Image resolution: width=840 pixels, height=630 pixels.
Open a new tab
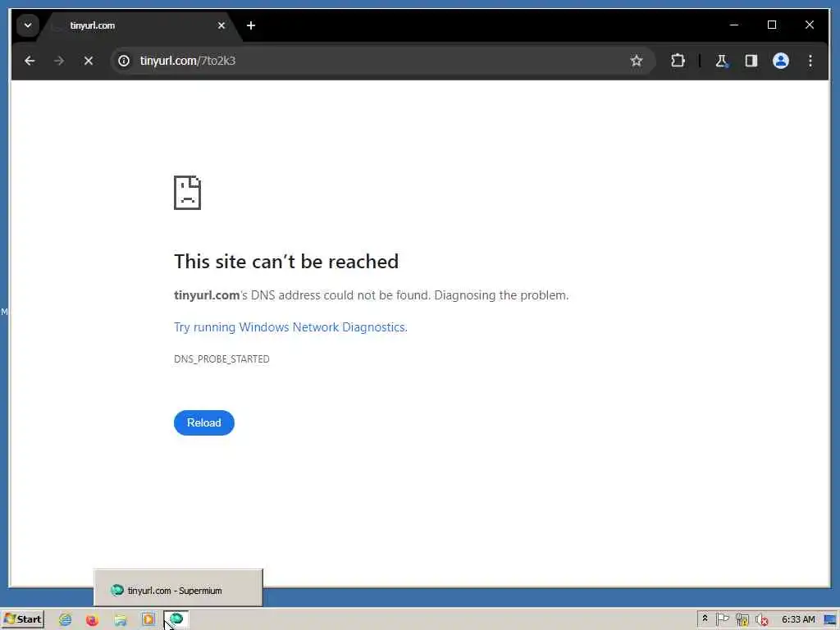coord(251,25)
